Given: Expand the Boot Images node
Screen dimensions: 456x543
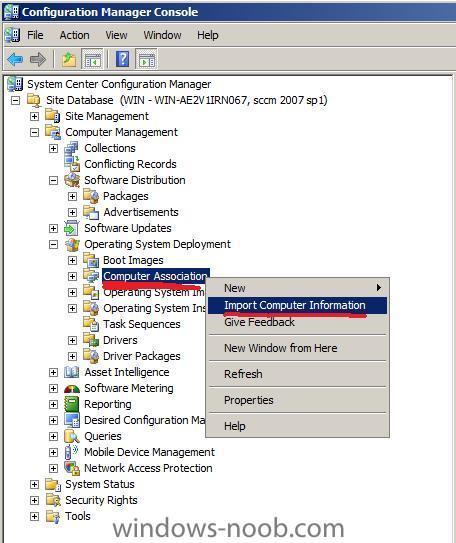Looking at the screenshot, I should (72, 260).
